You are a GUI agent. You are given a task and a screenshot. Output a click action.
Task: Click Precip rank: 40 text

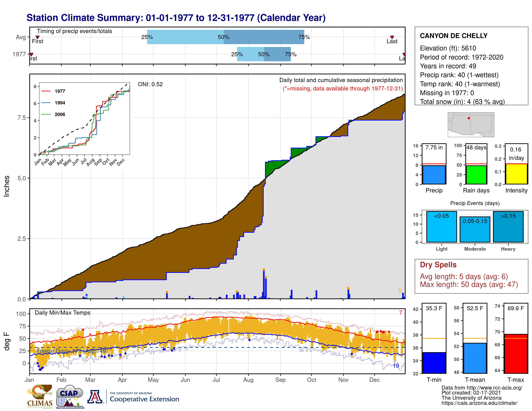459,75
